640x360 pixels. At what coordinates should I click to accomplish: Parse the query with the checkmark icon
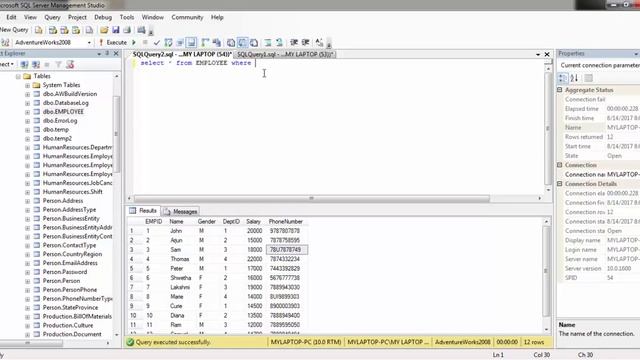[x=157, y=42]
